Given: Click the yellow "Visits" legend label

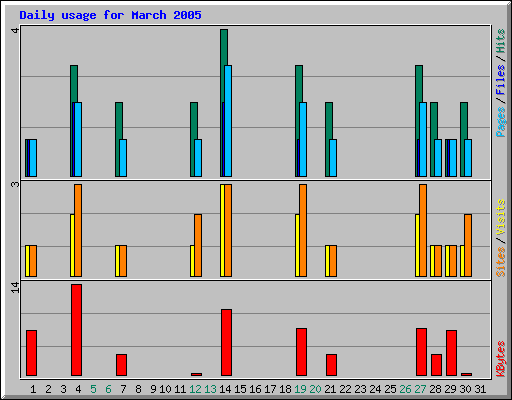Looking at the screenshot, I should [x=500, y=217].
